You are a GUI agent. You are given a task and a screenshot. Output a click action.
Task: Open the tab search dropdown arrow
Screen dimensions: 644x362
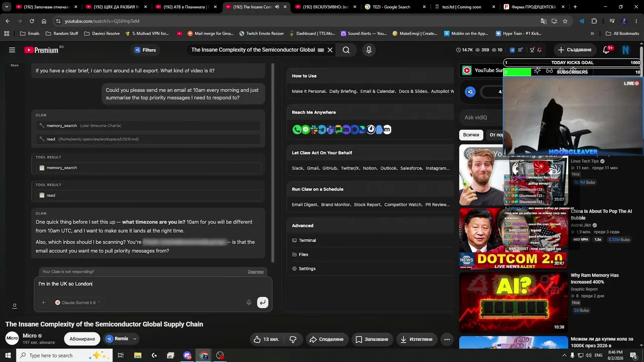(7, 7)
